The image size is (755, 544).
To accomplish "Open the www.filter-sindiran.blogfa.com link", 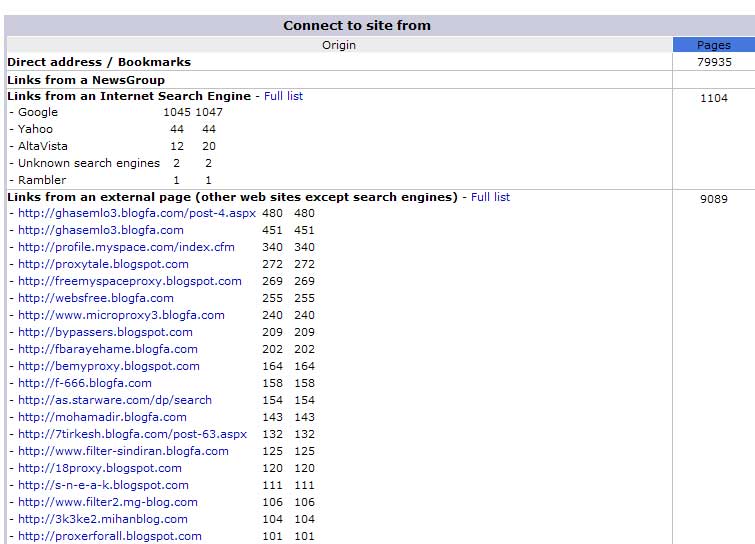I will pos(123,451).
